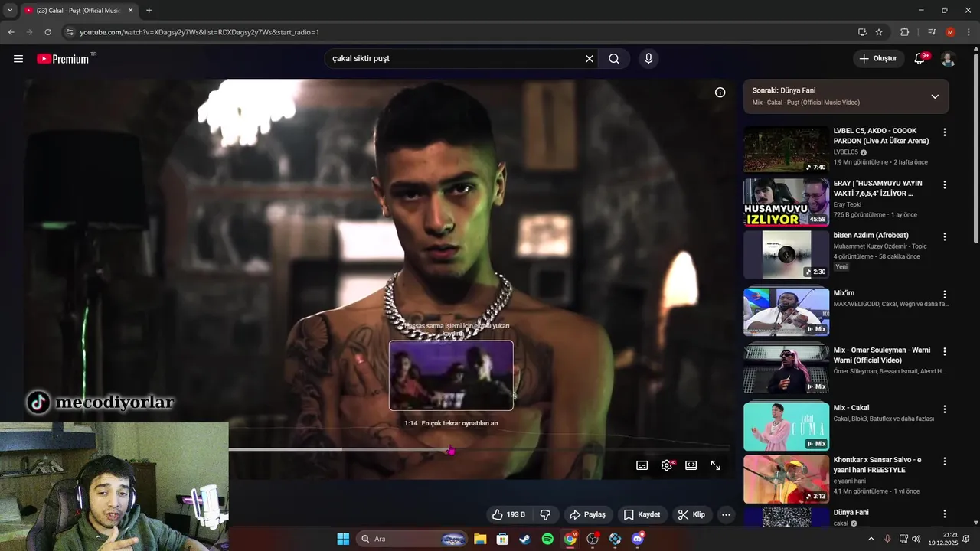Open the YouTube account avatar menu
The width and height of the screenshot is (980, 551).
coord(948,59)
